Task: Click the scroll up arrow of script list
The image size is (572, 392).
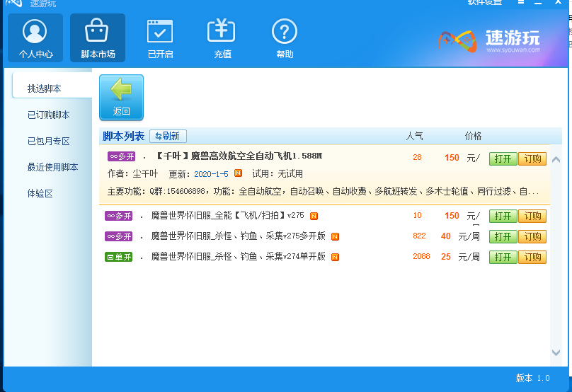Action: coord(556,159)
